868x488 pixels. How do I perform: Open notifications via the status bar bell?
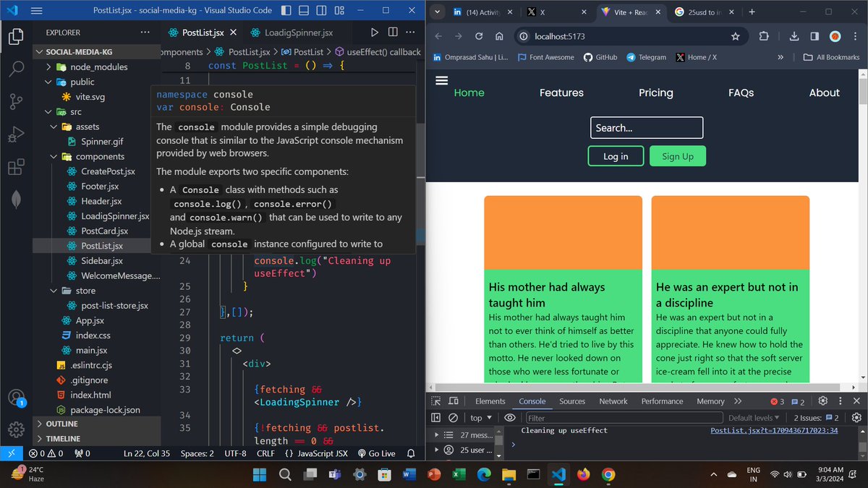410,453
